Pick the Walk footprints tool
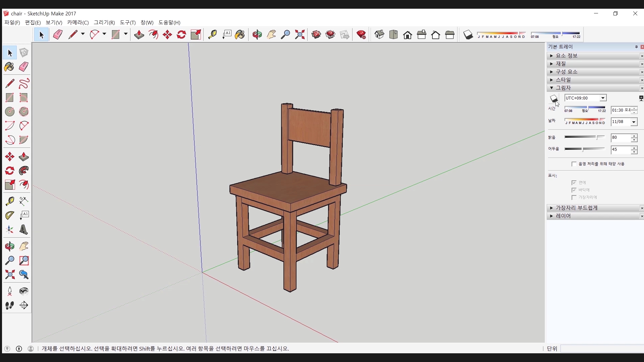The height and width of the screenshot is (362, 644). point(9,305)
